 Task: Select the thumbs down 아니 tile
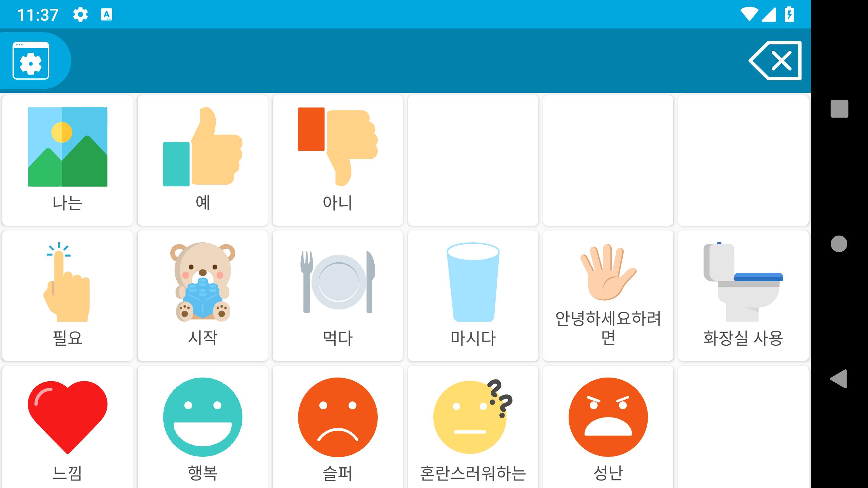click(338, 160)
